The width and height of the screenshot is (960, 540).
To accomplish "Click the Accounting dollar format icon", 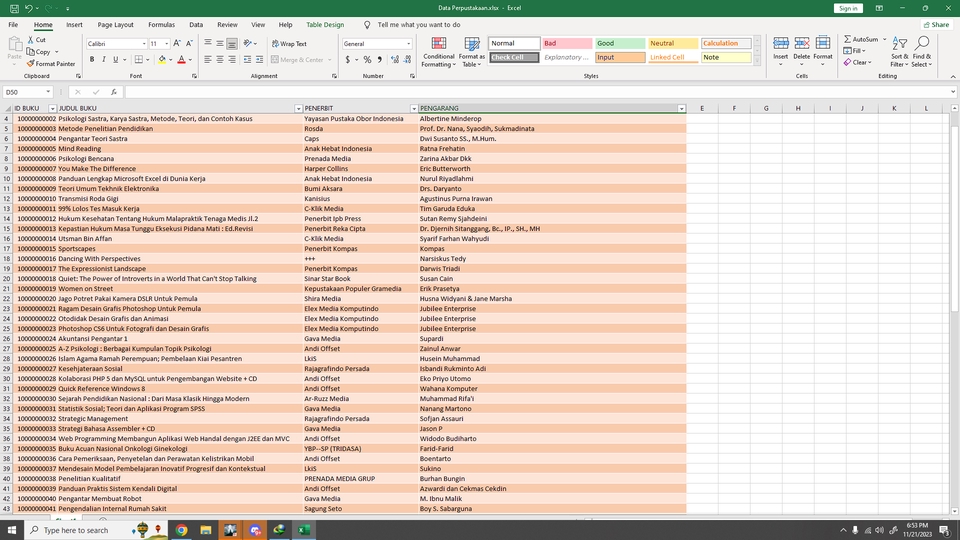I will pyautogui.click(x=348, y=60).
